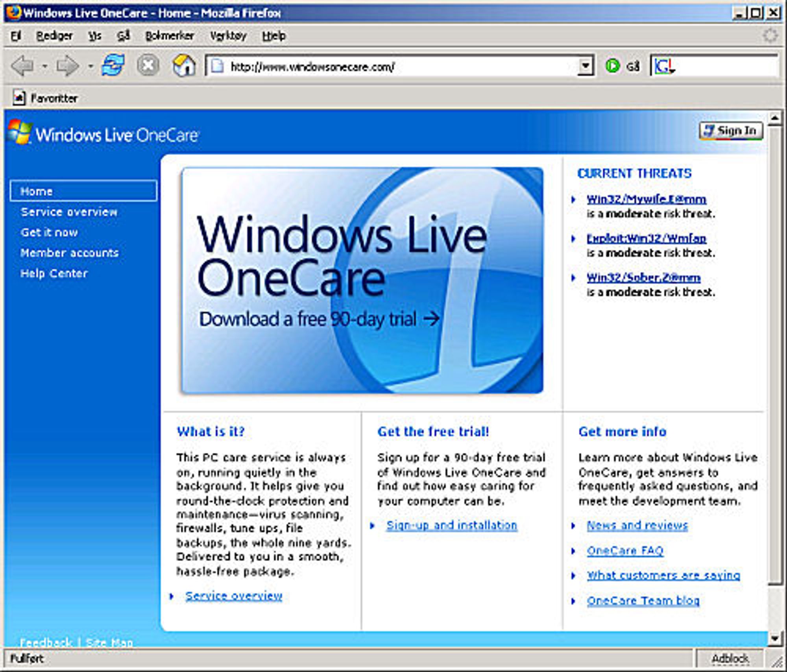Open Get it now in sidebar
This screenshot has height=672, width=787.
(49, 233)
